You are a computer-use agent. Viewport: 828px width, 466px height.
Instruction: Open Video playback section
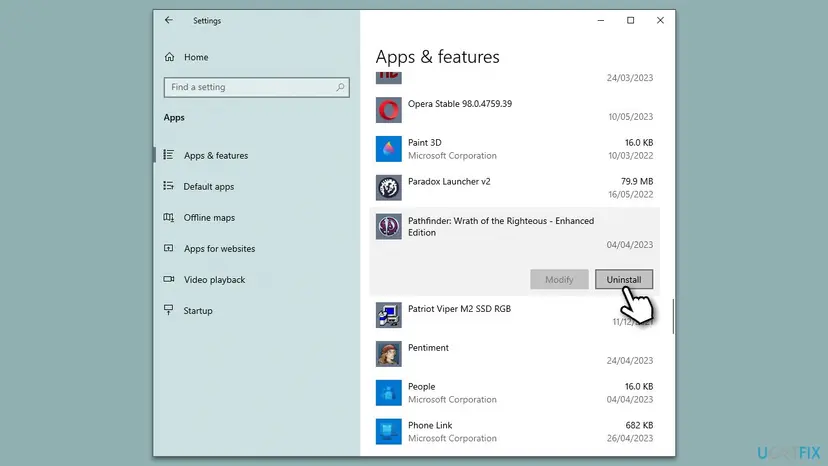214,279
